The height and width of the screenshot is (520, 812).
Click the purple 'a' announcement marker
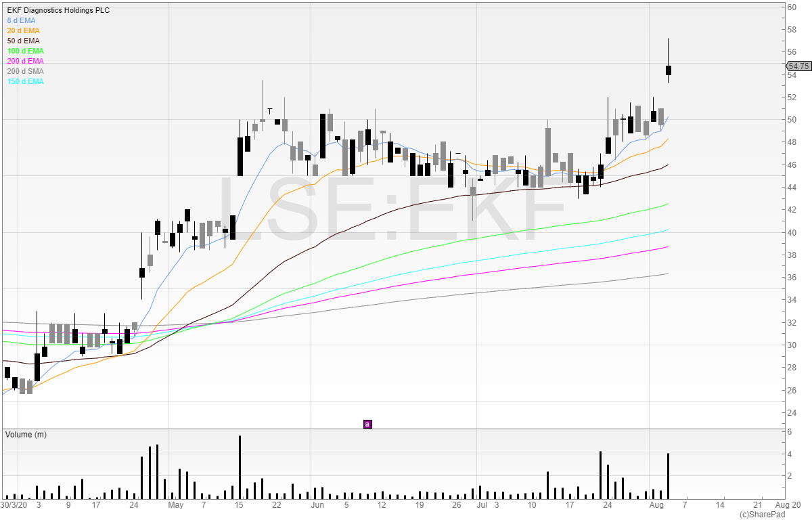point(367,425)
